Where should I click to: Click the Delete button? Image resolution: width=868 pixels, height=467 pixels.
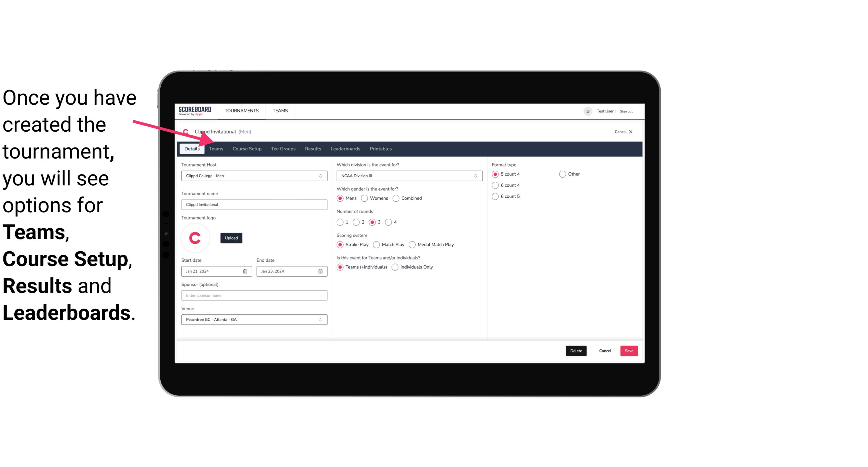coord(575,351)
